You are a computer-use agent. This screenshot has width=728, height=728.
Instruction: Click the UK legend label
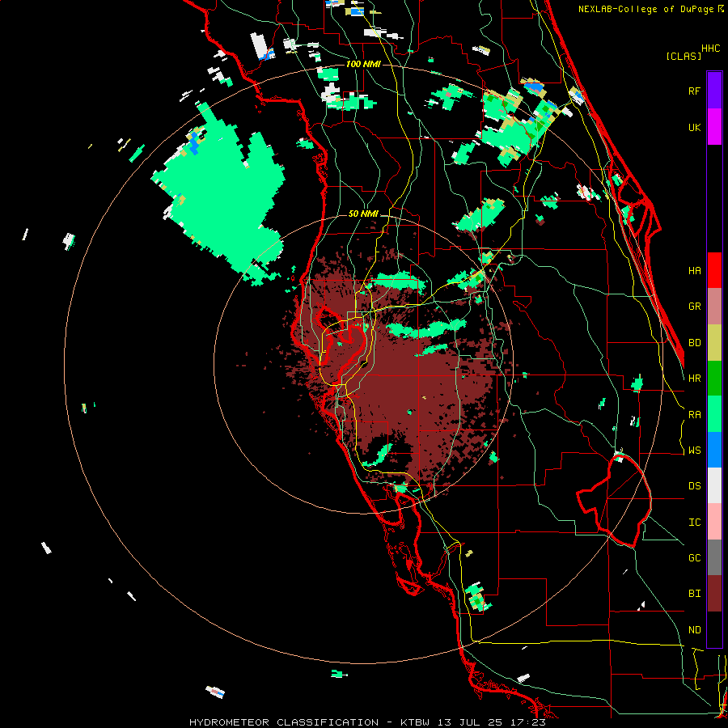click(x=694, y=127)
